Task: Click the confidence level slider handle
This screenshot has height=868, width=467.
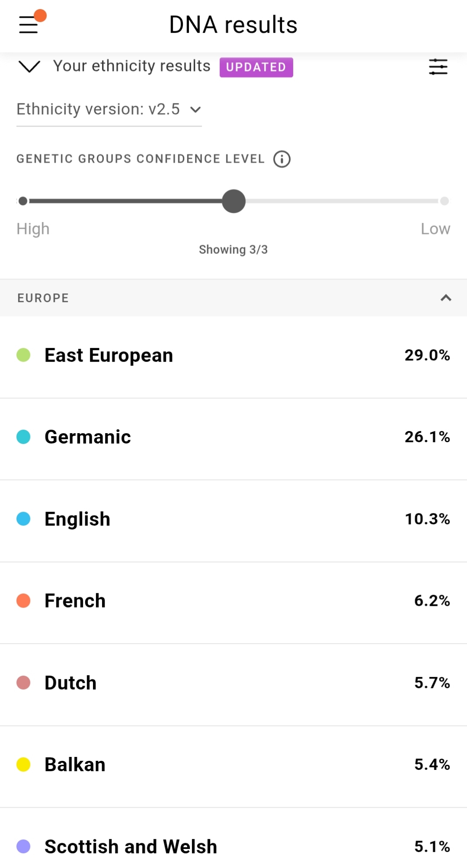Action: 234,201
